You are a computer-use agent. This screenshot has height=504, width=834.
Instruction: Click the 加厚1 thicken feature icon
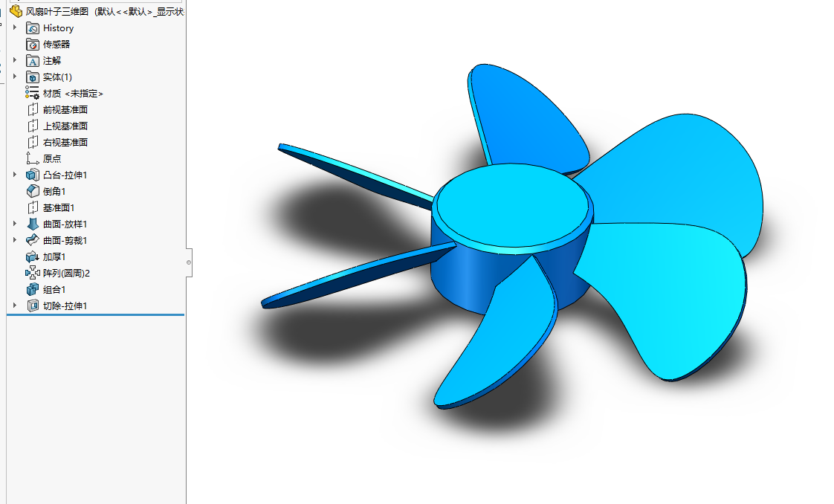pyautogui.click(x=33, y=256)
